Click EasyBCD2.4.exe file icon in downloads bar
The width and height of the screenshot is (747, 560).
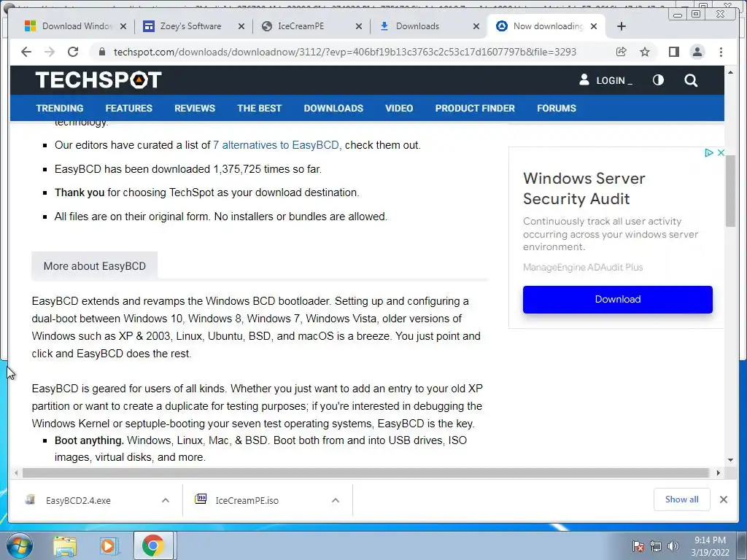coord(31,499)
